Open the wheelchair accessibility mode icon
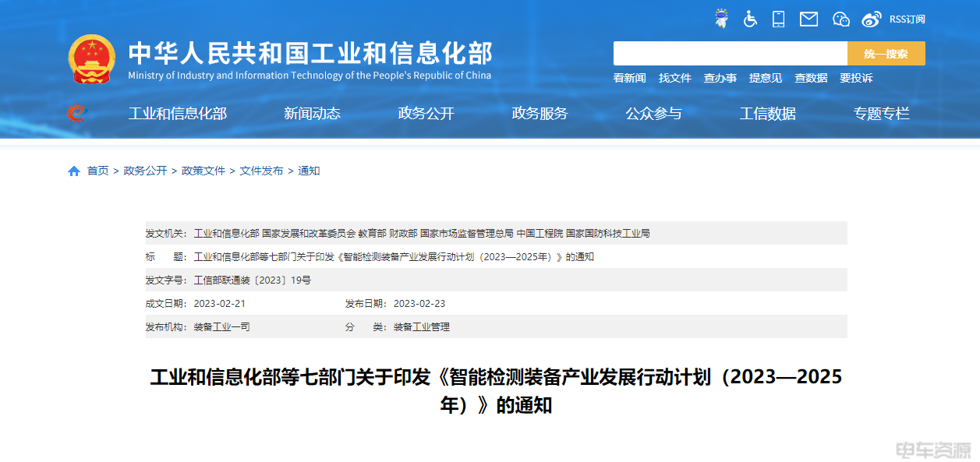The width and height of the screenshot is (980, 462). pos(750,19)
